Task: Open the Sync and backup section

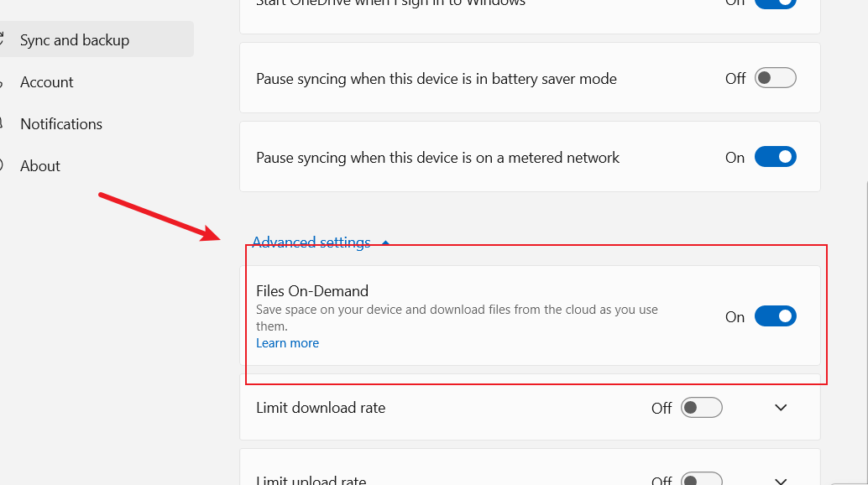Action: coord(95,39)
